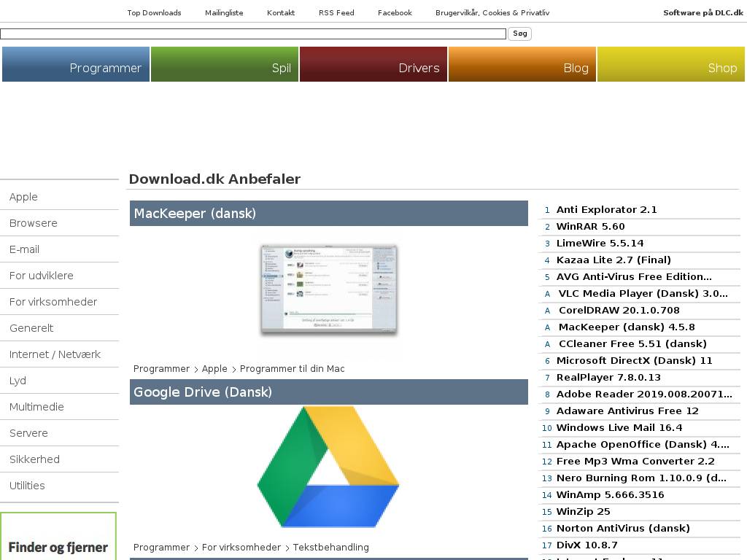Select Sikkerhed category in sidebar
747x560 pixels.
point(34,459)
